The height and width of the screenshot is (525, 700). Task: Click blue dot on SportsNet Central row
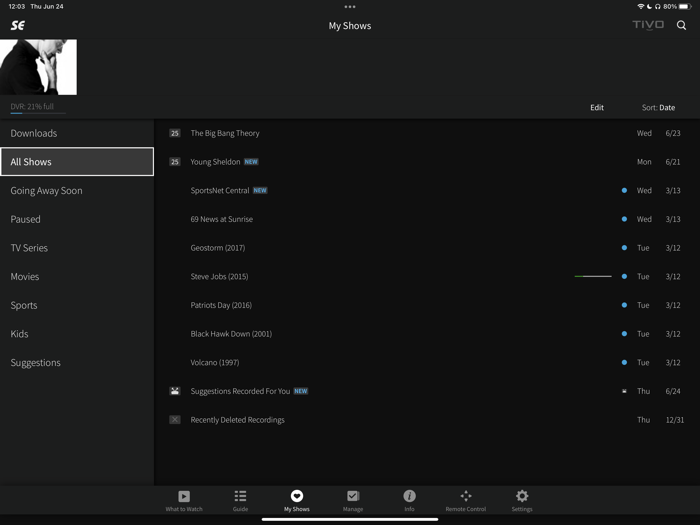624,191
